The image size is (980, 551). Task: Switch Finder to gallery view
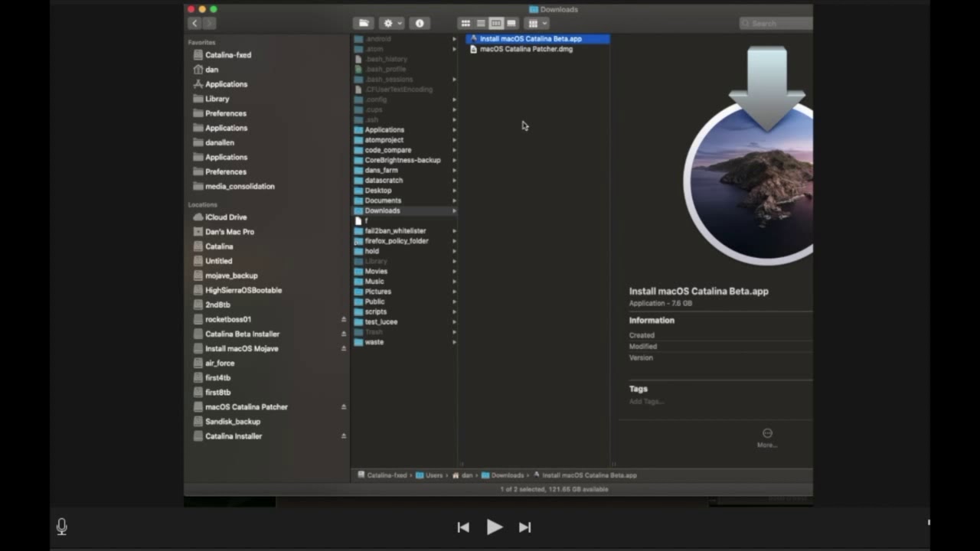click(x=511, y=24)
